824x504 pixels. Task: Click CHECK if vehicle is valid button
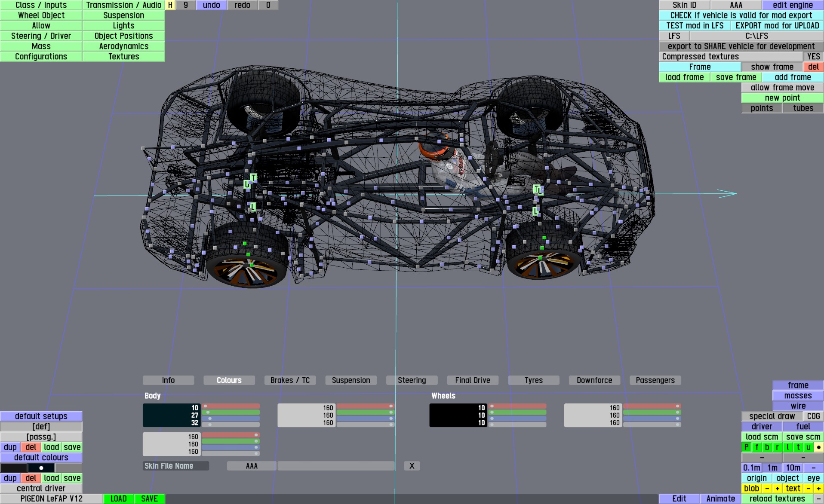coord(741,15)
